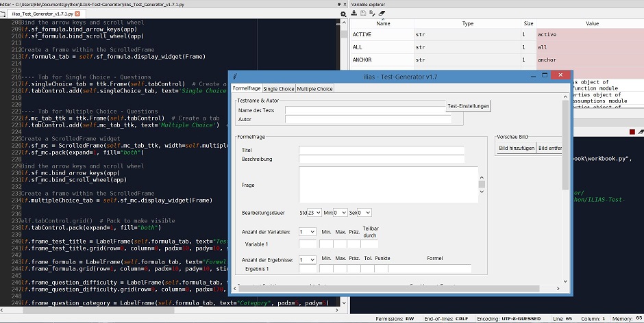Click Variable 1 Min. input field
The height and width of the screenshot is (323, 644).
click(x=326, y=244)
